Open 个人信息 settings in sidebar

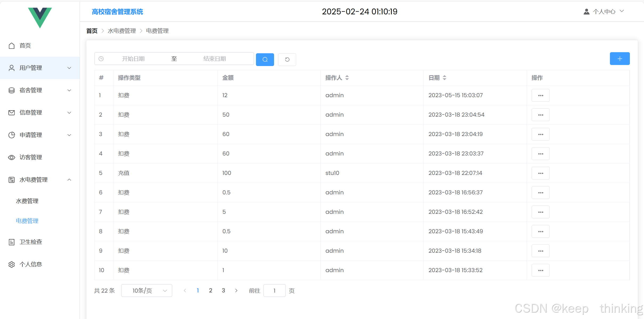31,264
